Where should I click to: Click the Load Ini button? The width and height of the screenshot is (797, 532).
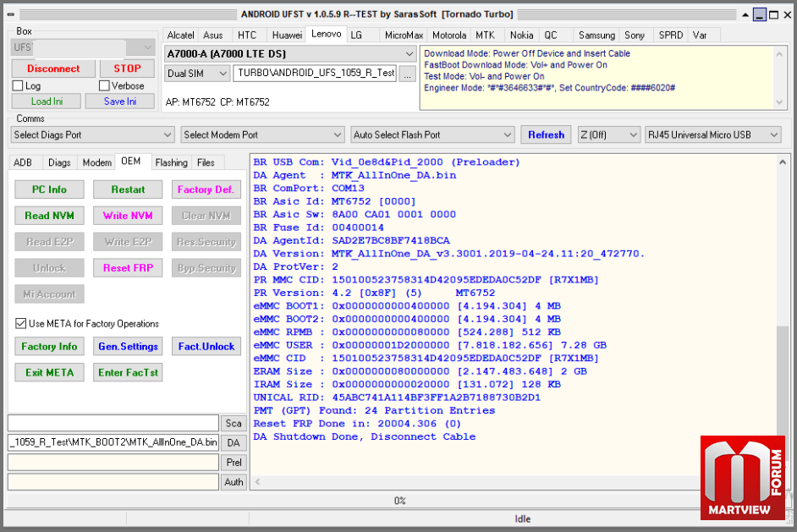click(x=47, y=101)
